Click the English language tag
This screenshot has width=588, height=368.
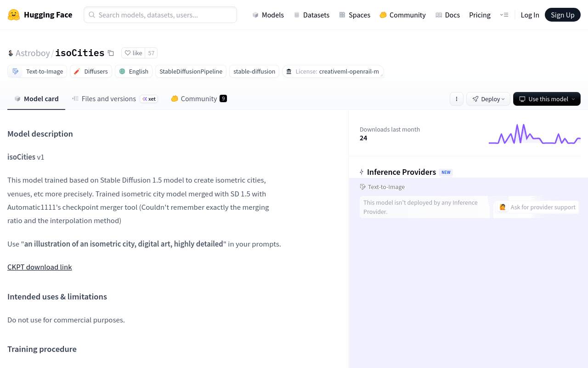tap(134, 71)
